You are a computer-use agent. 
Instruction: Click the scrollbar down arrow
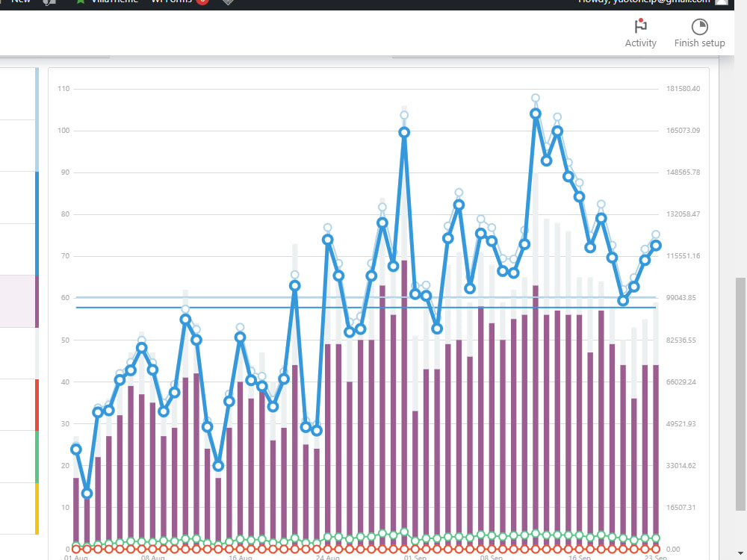741,554
